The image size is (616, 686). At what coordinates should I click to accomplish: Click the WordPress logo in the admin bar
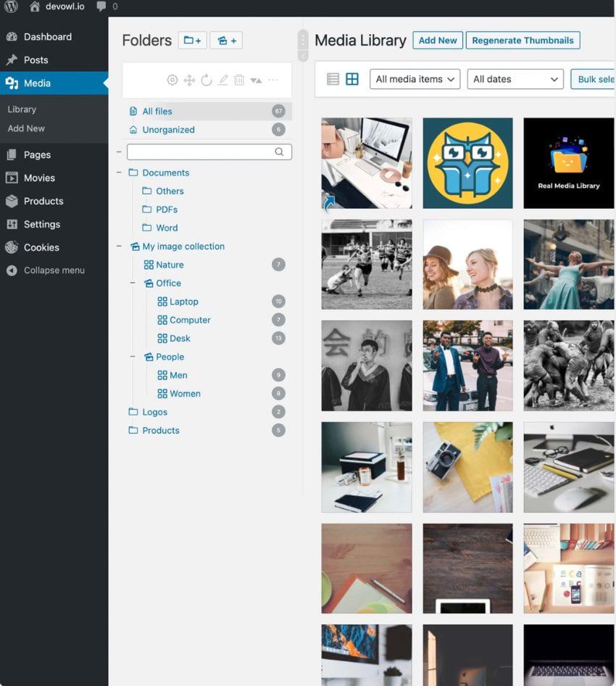coord(11,6)
